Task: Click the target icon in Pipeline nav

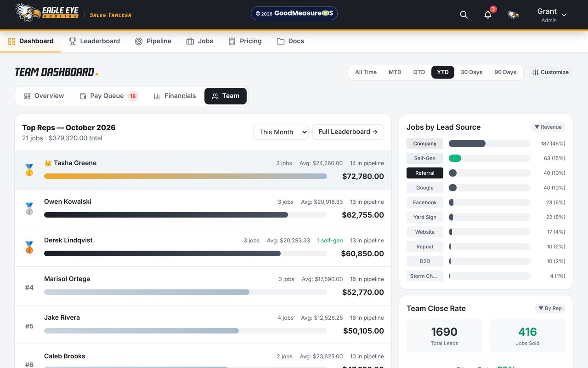Action: [139, 41]
